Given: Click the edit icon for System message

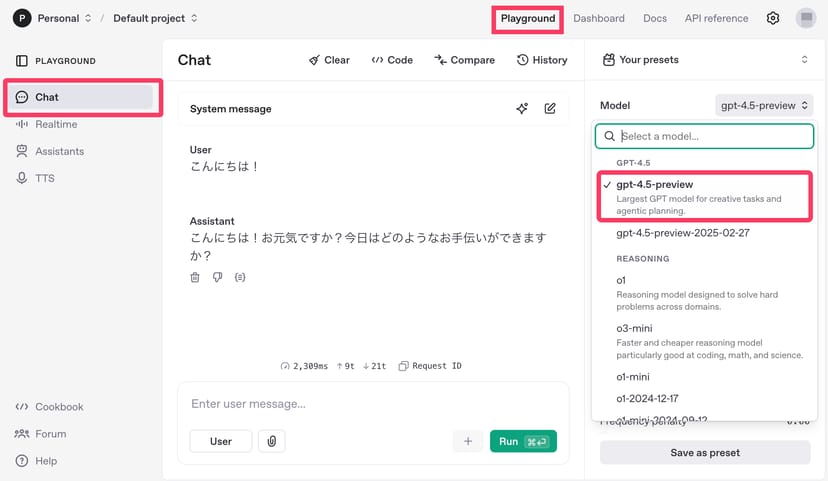Looking at the screenshot, I should point(550,109).
